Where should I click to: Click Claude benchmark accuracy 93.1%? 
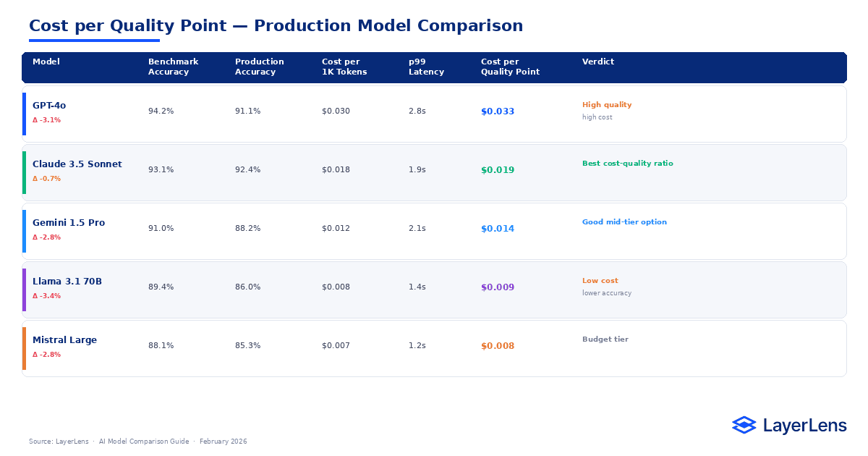click(161, 170)
